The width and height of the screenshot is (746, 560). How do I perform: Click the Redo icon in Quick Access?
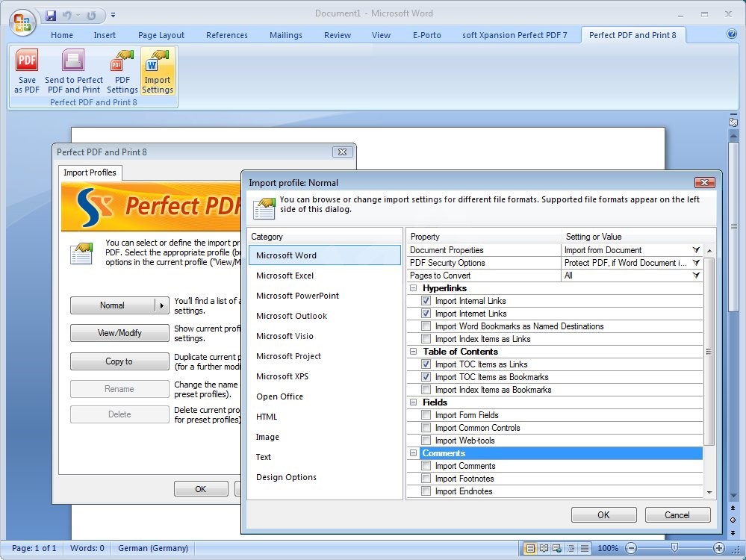(91, 15)
